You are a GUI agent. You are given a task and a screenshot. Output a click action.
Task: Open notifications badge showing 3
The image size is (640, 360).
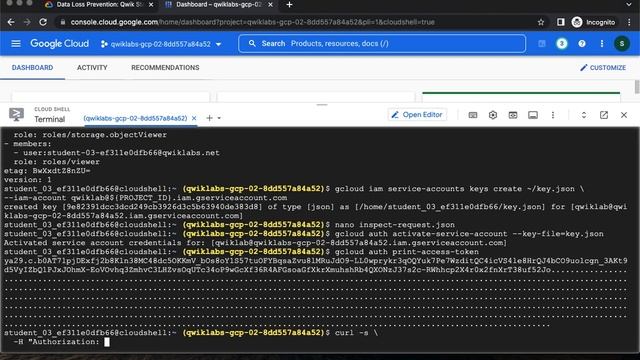562,44
